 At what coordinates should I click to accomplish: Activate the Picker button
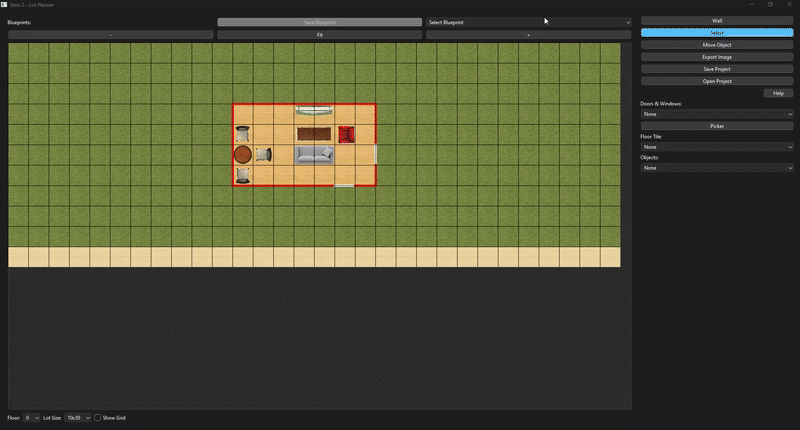717,126
